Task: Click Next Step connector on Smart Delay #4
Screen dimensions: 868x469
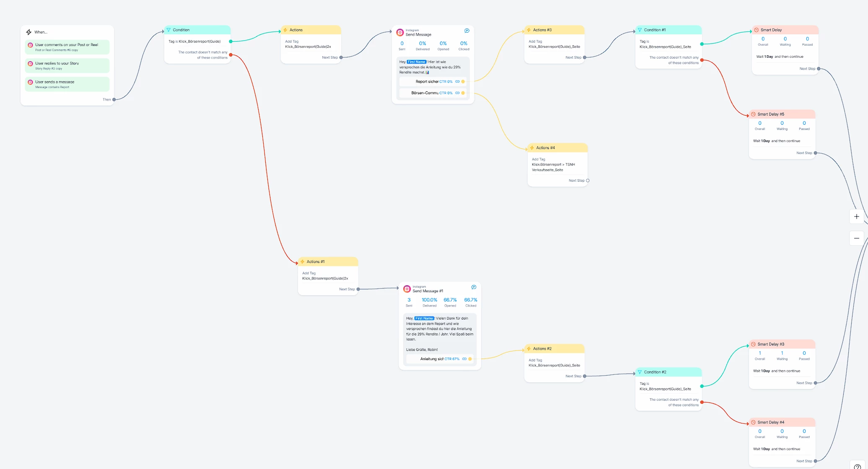Action: click(816, 461)
